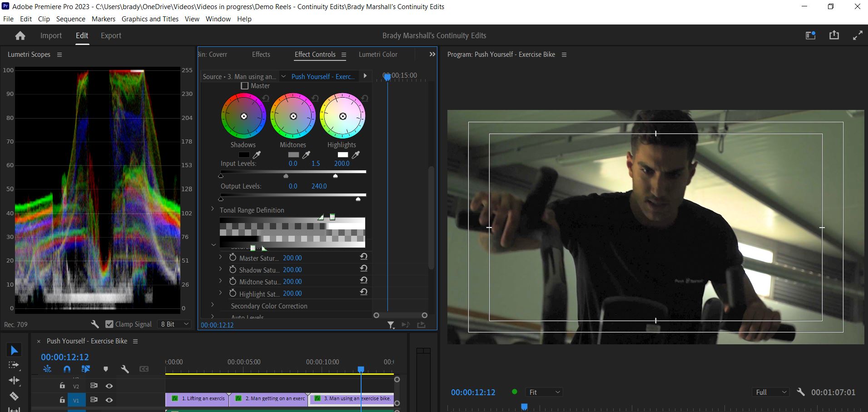Viewport: 868px width, 412px height.
Task: Reset Master Saturation parameter
Action: click(364, 257)
